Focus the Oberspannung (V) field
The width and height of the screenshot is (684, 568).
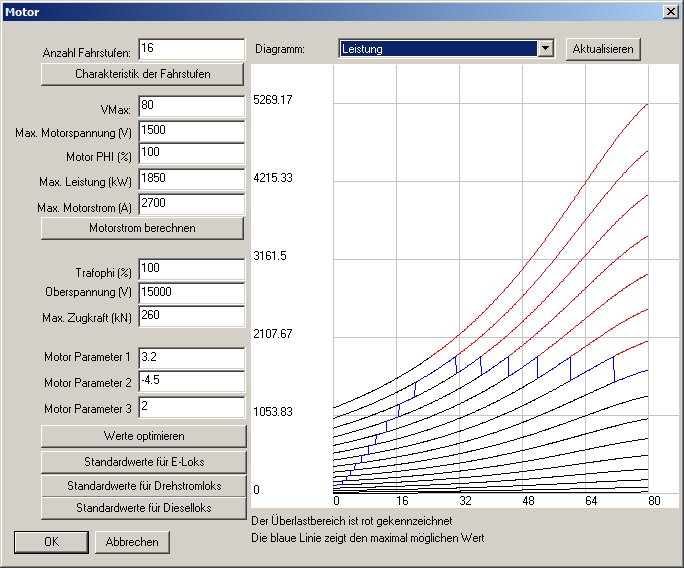[192, 293]
